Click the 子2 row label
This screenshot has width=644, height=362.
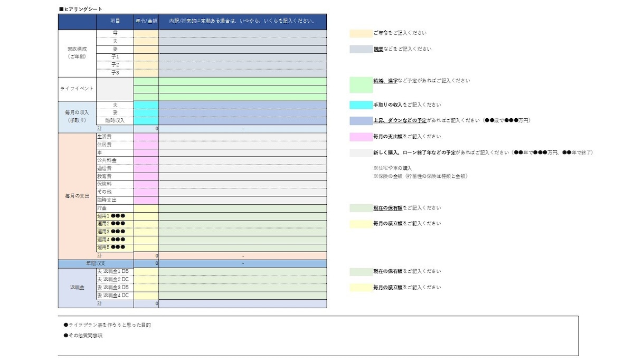[x=115, y=65]
